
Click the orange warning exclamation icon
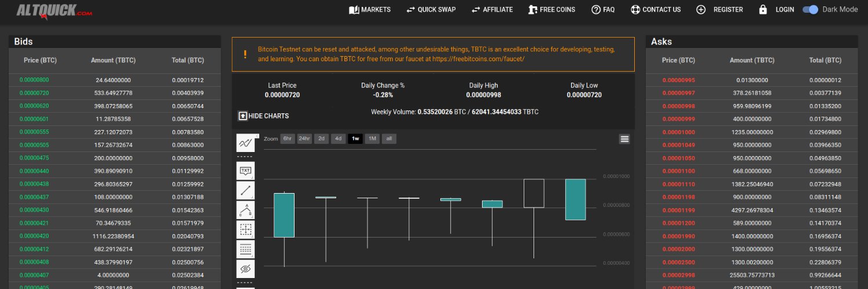(245, 54)
